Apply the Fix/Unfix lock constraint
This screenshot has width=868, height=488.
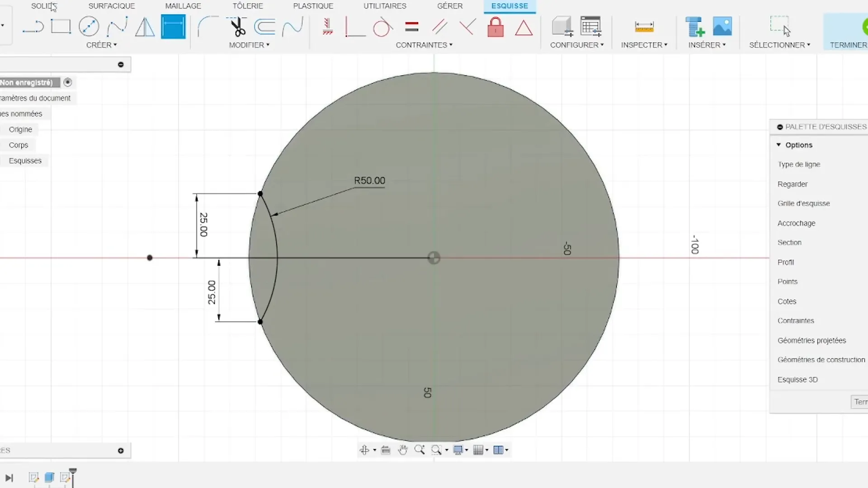click(495, 27)
